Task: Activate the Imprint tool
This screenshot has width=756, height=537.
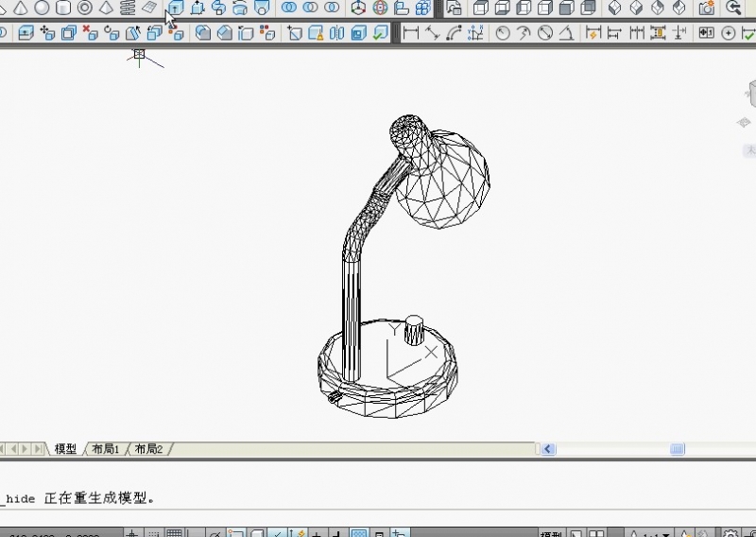Action: pos(294,33)
